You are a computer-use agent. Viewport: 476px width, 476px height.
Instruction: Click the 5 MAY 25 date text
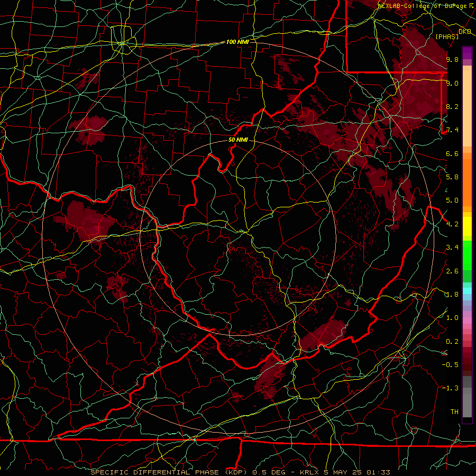point(343,472)
